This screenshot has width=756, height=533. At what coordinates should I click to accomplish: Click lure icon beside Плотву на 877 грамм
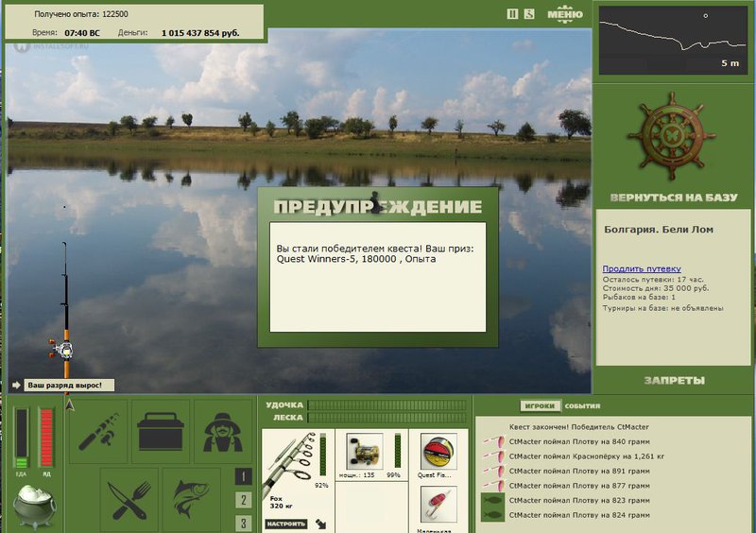pyautogui.click(x=493, y=485)
